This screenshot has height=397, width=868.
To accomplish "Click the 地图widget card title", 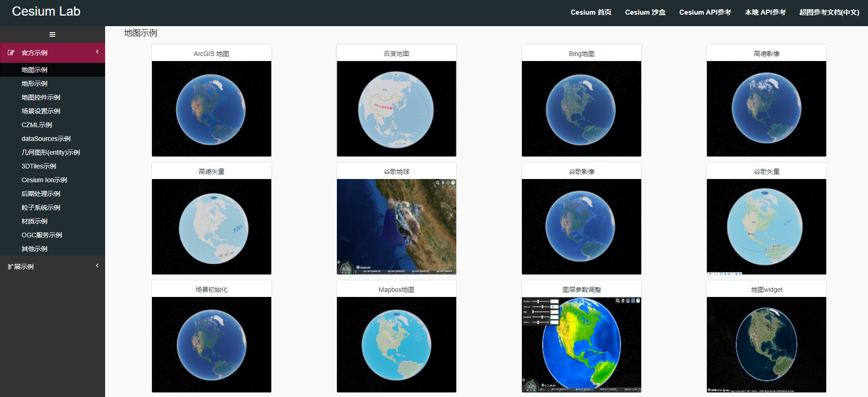I will [x=767, y=290].
